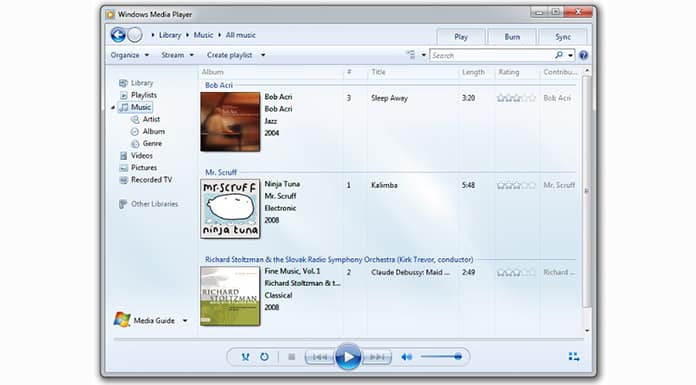696x385 pixels.
Task: Select Music in the navigation pane
Action: coord(136,107)
